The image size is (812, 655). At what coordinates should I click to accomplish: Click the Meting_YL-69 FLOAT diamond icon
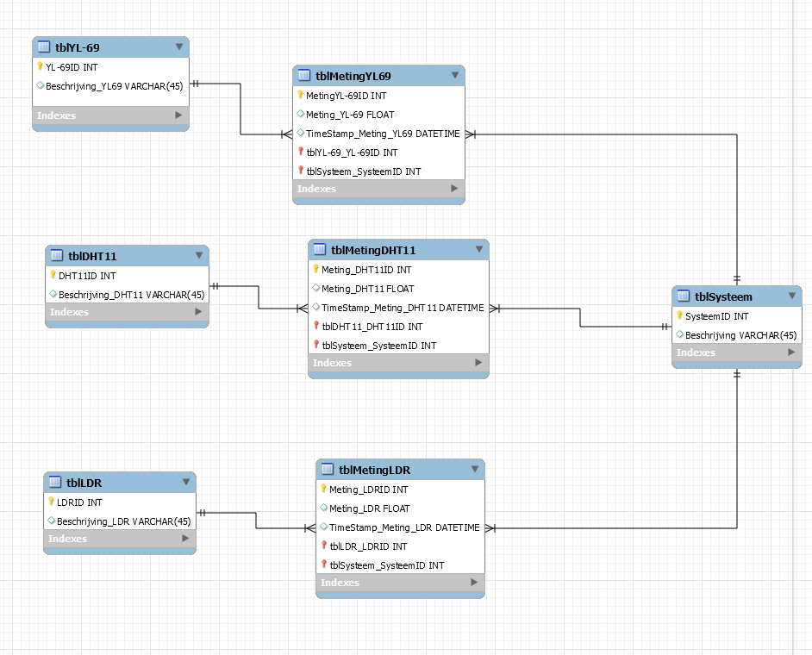click(300, 114)
